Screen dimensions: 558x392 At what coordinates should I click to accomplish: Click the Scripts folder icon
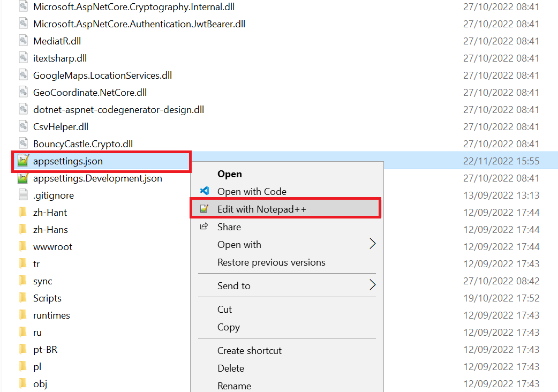pos(23,298)
